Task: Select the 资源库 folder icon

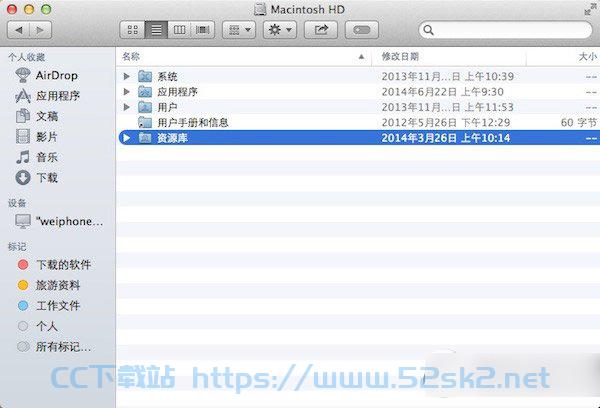Action: click(x=145, y=137)
